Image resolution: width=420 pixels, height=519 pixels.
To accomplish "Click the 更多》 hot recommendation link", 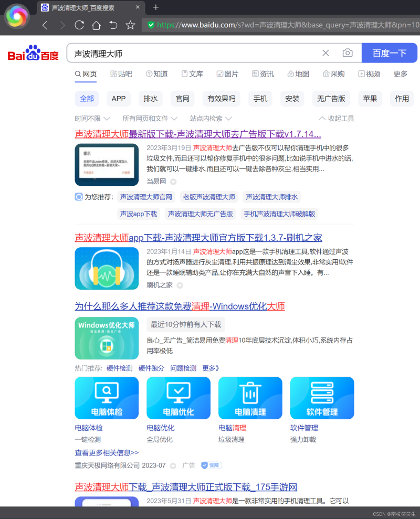I will click(211, 368).
